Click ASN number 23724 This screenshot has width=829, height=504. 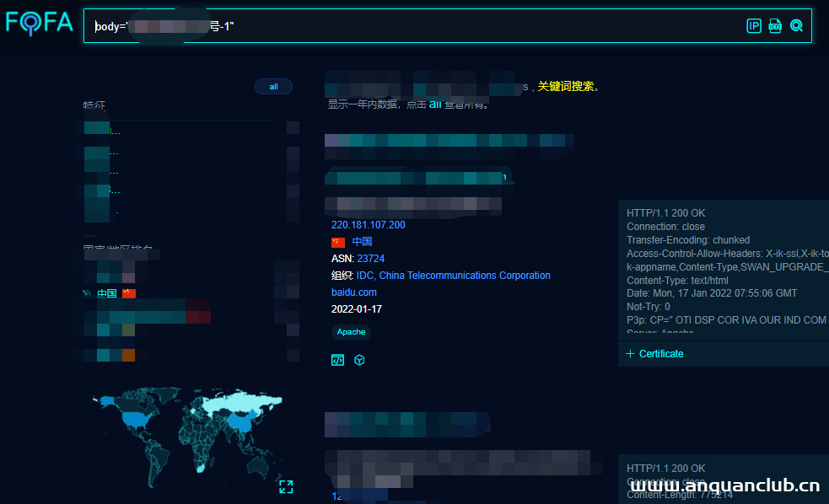point(370,259)
